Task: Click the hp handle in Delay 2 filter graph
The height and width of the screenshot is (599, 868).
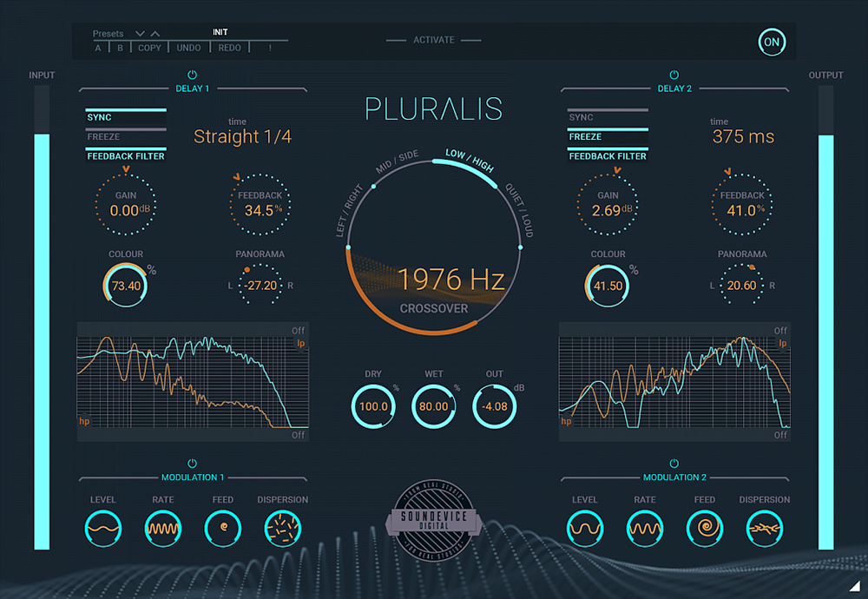Action: pyautogui.click(x=566, y=420)
